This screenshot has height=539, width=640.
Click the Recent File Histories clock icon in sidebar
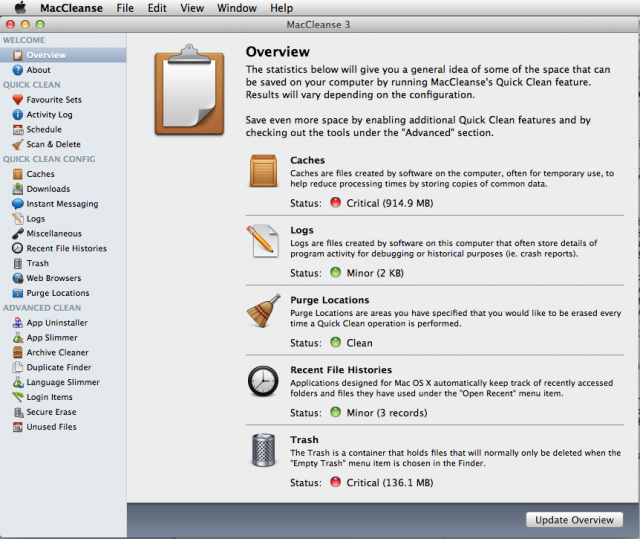coord(18,248)
